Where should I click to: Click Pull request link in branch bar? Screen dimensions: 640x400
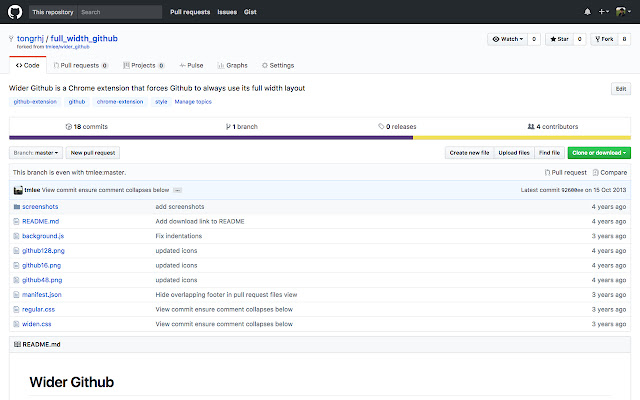click(566, 173)
